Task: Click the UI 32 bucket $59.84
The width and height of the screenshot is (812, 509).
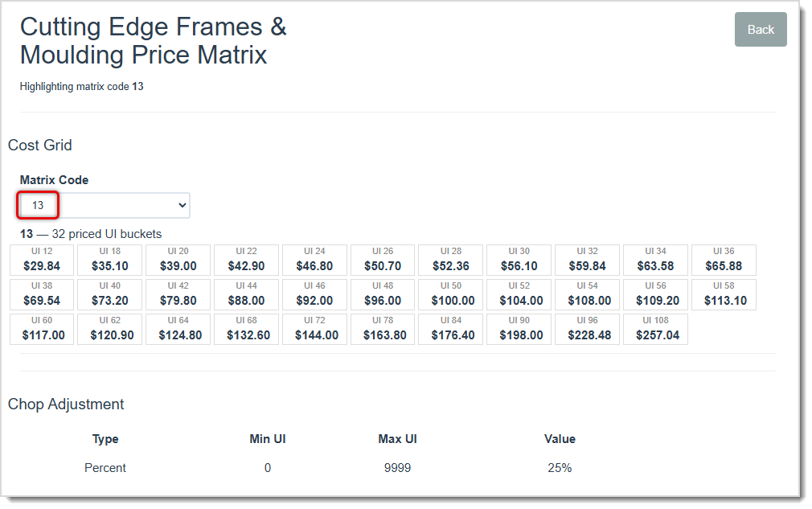Action: click(x=587, y=260)
